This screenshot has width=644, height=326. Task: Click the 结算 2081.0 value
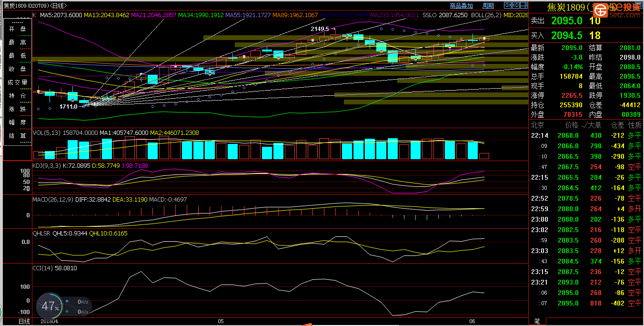tap(630, 48)
